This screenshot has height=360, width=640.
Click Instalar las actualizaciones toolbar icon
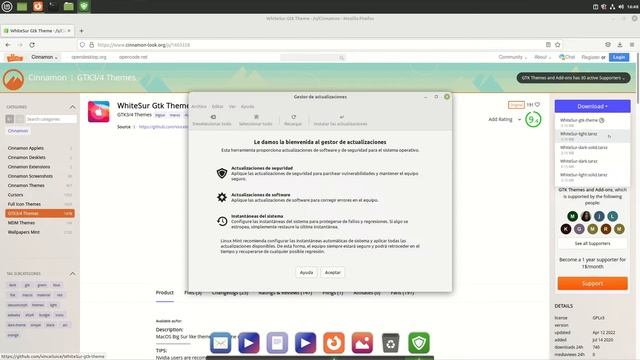pos(341,120)
